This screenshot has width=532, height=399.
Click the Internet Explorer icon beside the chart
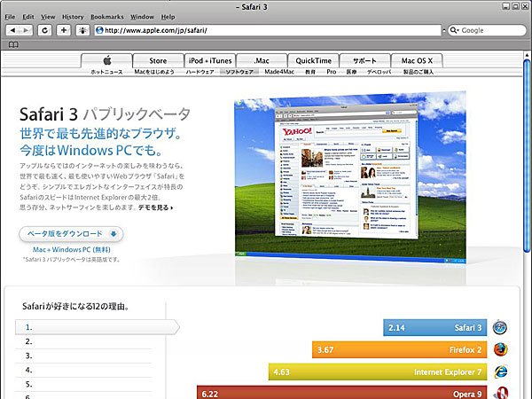(x=500, y=372)
